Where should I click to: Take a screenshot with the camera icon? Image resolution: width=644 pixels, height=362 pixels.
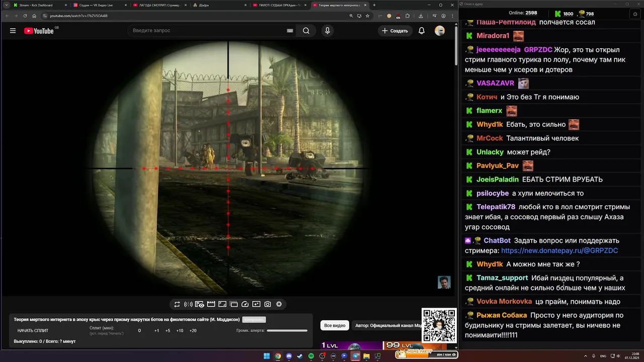(x=268, y=304)
